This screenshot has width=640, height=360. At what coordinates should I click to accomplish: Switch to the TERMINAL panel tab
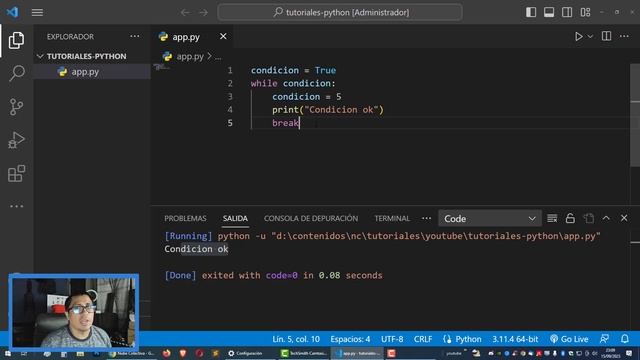pyautogui.click(x=392, y=218)
